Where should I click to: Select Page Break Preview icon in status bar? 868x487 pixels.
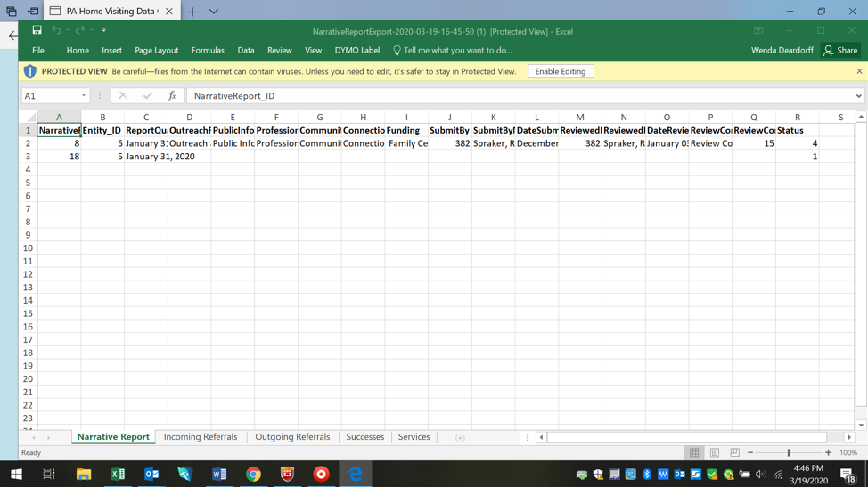(x=734, y=453)
